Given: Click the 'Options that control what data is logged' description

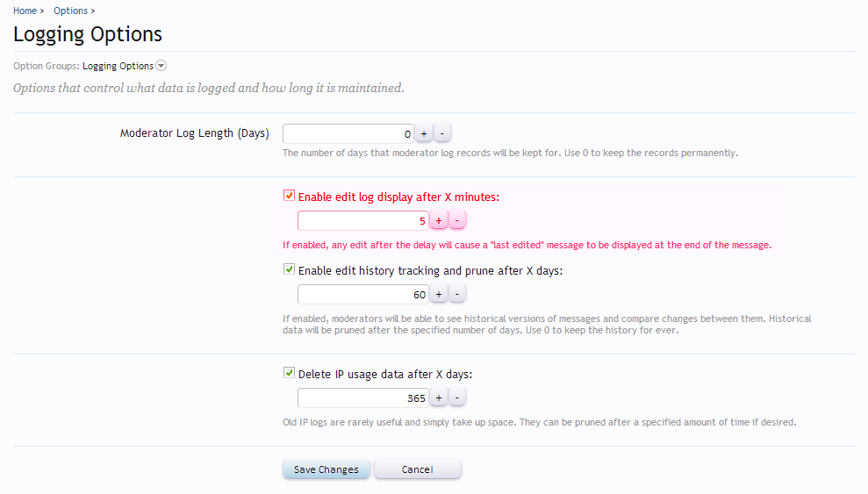Looking at the screenshot, I should 209,88.
